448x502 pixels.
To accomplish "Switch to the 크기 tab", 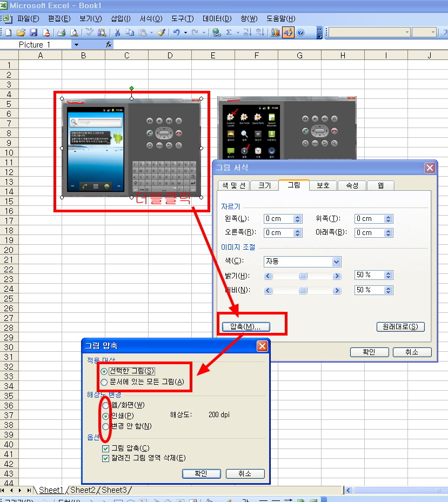I will (264, 185).
